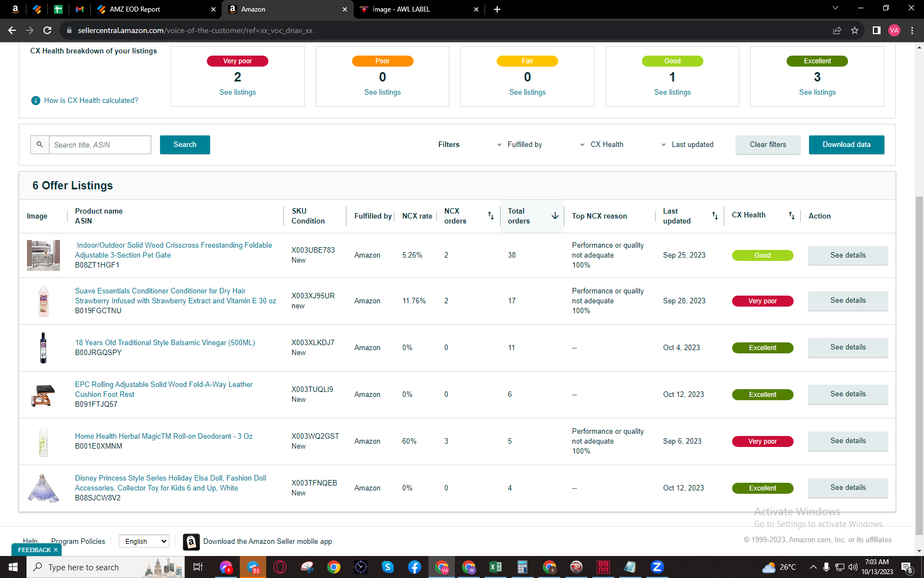The width and height of the screenshot is (924, 578).
Task: Click the info icon beside CX Health calculated
Action: tap(36, 100)
